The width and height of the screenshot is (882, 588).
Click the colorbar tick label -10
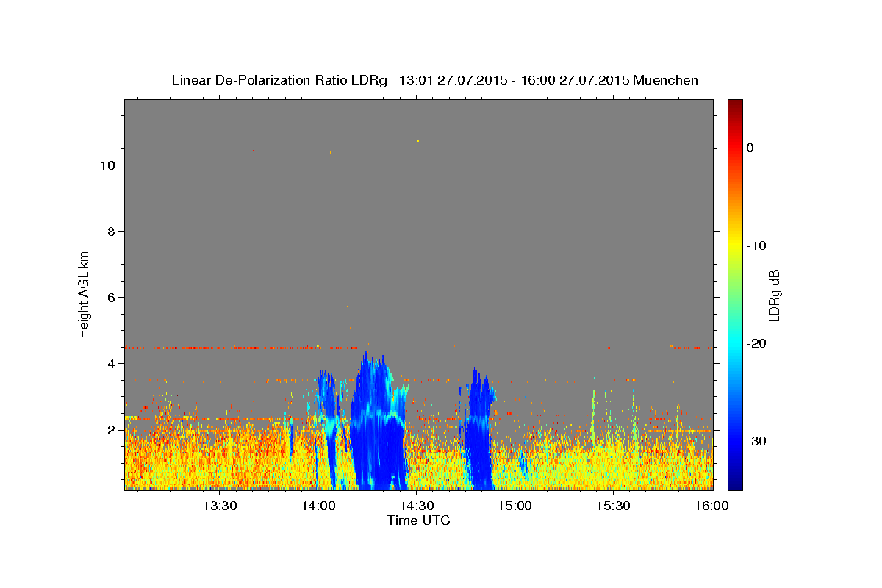756,245
